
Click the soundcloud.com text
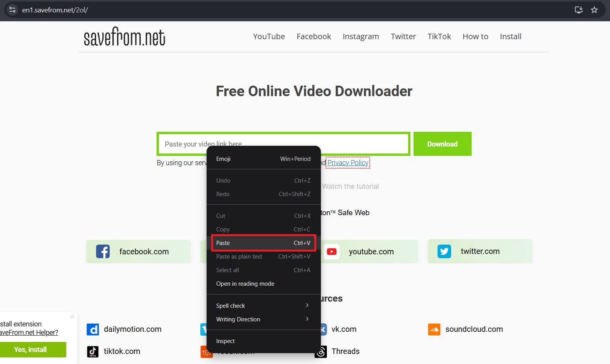(x=474, y=329)
